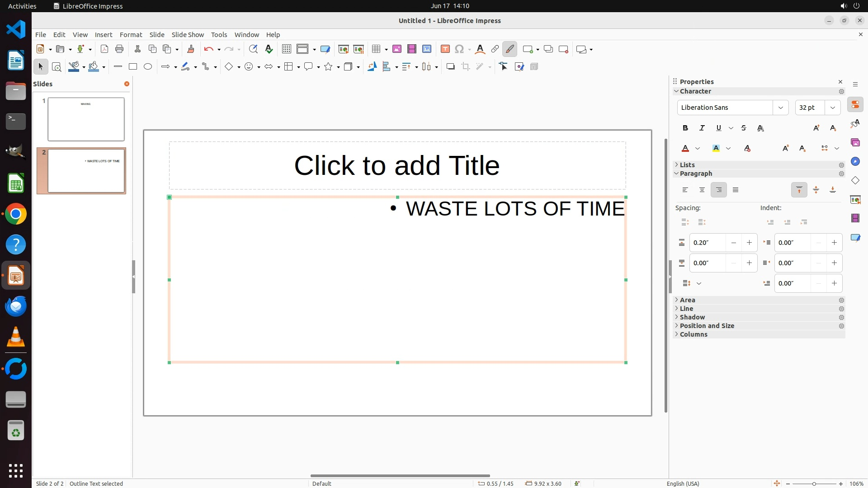The width and height of the screenshot is (868, 488).
Task: Click the Shadow toolbar icon
Action: pyautogui.click(x=450, y=67)
